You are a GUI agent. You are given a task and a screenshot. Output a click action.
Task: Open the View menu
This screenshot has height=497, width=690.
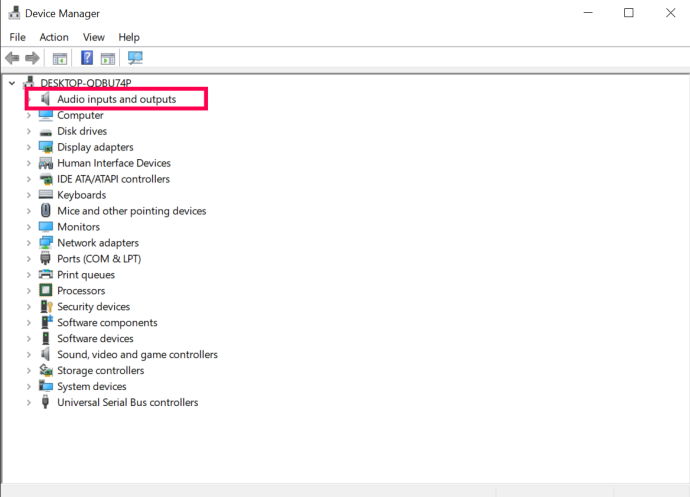[94, 37]
